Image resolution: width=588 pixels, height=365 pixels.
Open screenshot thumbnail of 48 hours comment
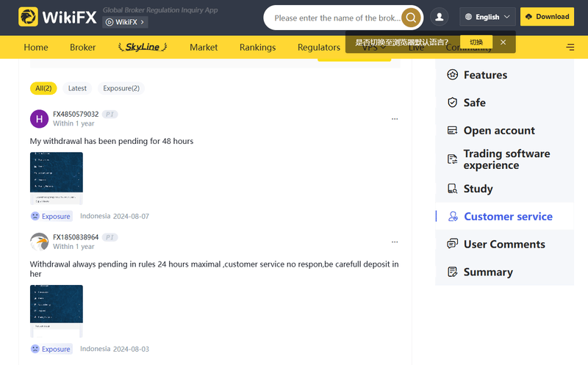click(57, 178)
